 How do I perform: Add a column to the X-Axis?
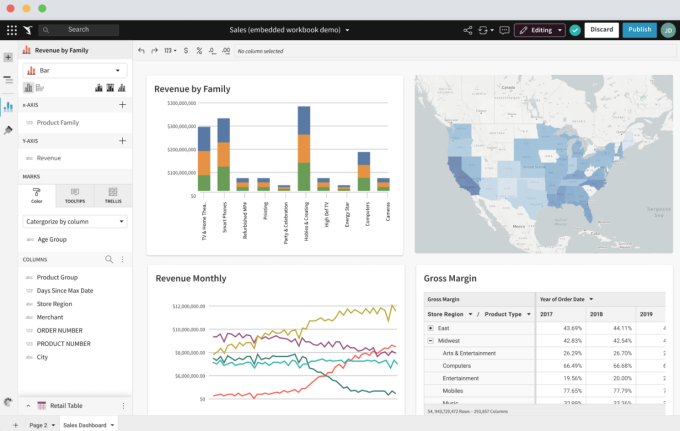click(122, 104)
